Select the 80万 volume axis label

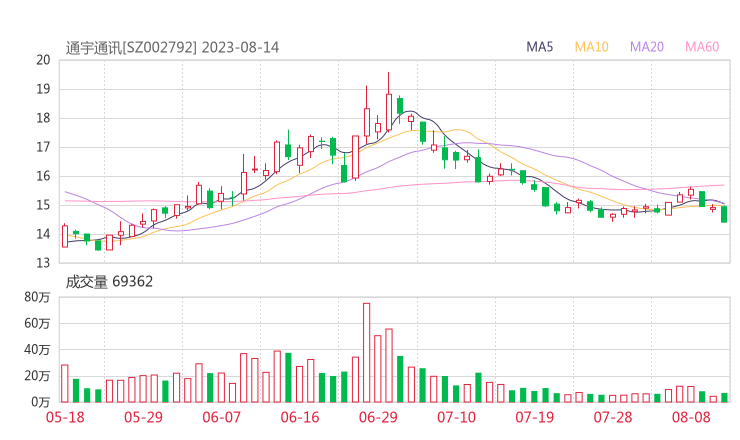38,298
